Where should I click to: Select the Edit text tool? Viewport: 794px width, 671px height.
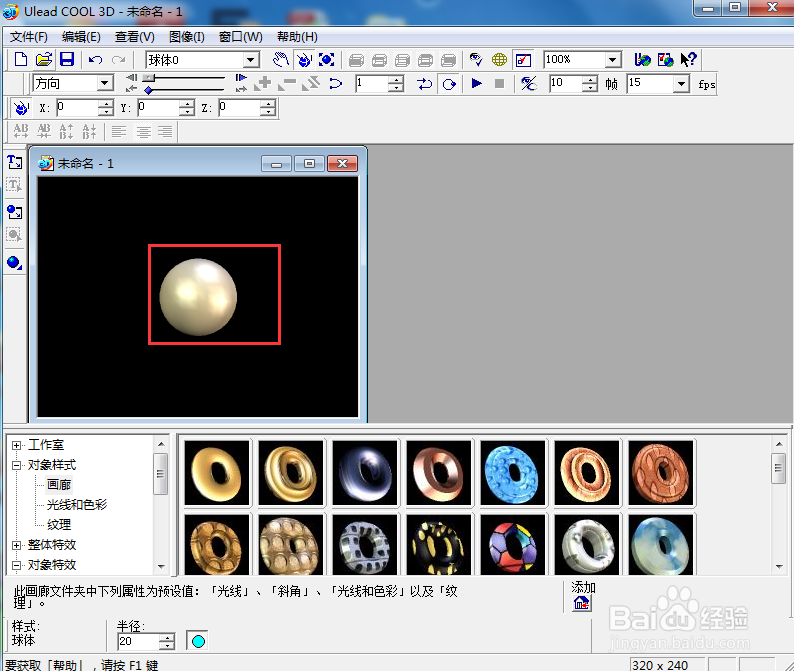pos(15,185)
